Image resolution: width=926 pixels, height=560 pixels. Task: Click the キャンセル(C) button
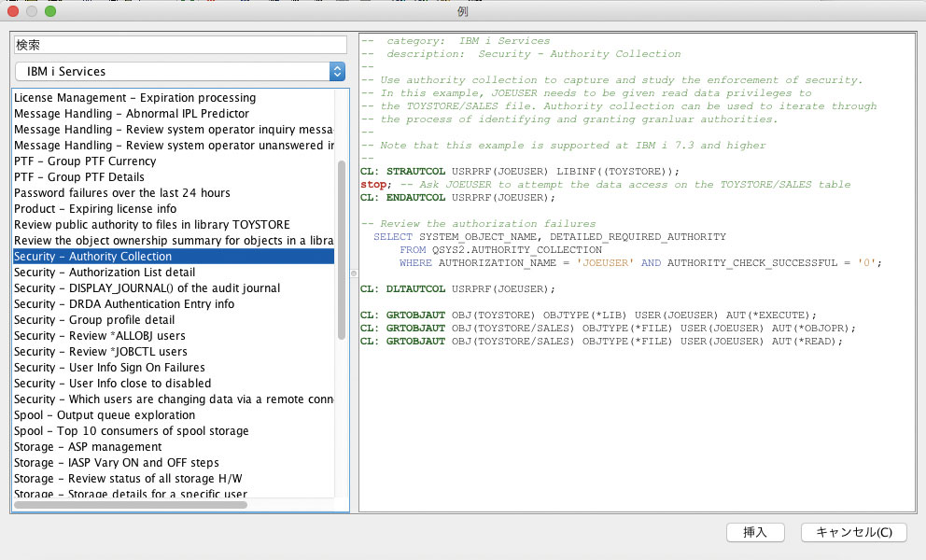click(853, 532)
